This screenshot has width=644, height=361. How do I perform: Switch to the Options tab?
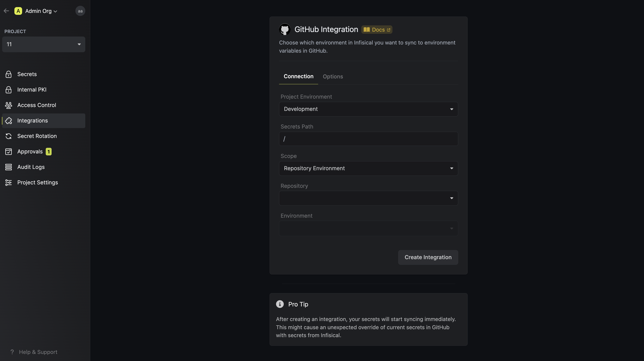pyautogui.click(x=333, y=76)
